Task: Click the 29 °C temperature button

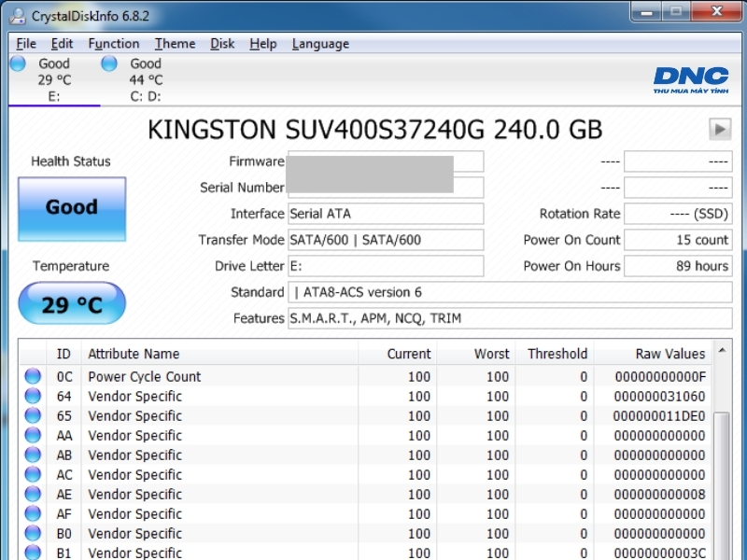Action: [x=72, y=303]
